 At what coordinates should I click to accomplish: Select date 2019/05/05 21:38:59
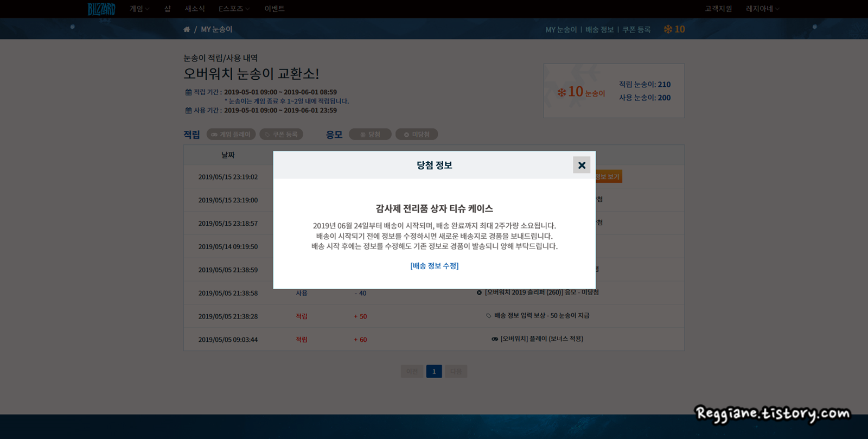coord(228,270)
